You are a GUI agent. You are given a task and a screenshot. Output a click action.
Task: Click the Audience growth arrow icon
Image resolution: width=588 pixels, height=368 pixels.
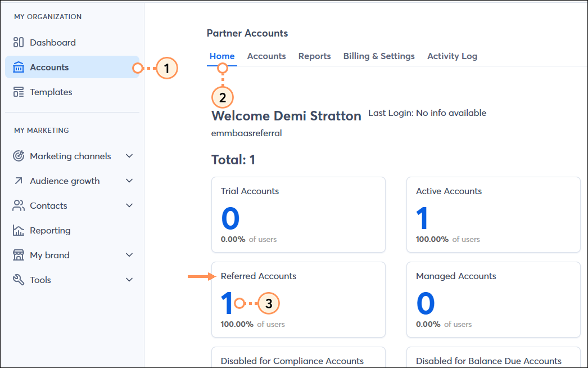pos(19,181)
